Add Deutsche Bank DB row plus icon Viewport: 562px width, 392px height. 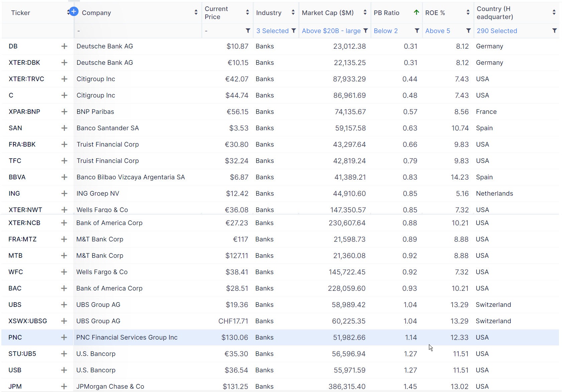64,46
